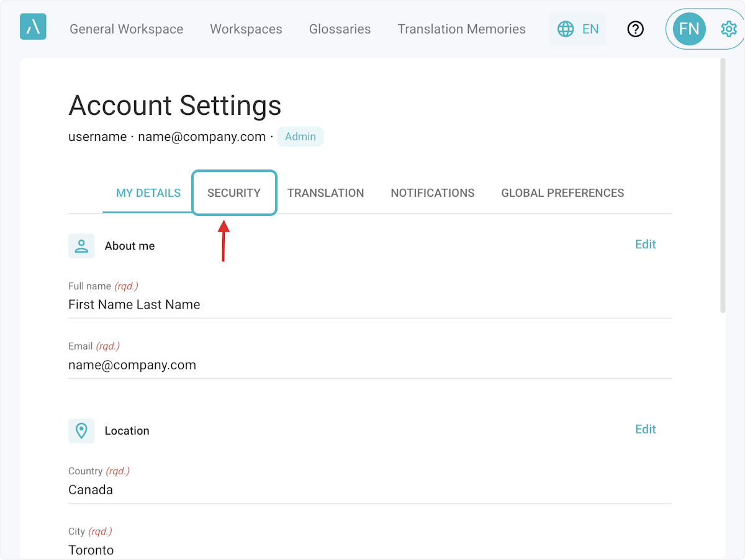Screen dimensions: 745x560
Task: Click the About me person icon
Action: (x=81, y=246)
